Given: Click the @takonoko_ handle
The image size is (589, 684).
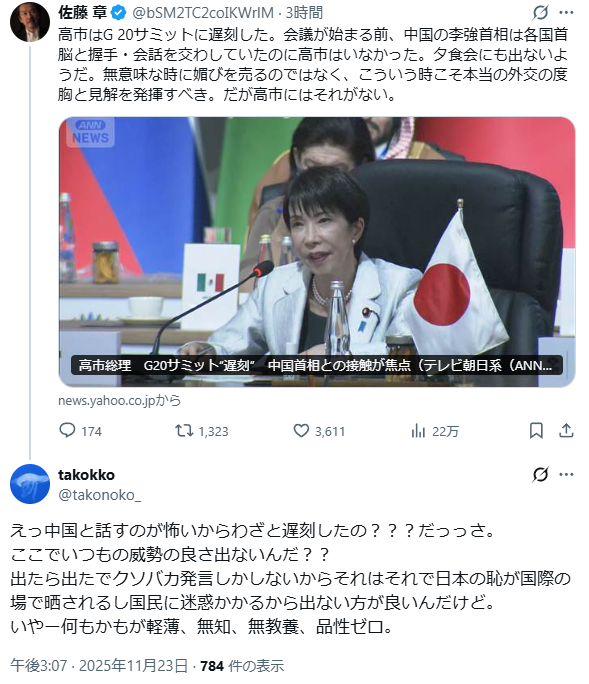Looking at the screenshot, I should pyautogui.click(x=99, y=495).
